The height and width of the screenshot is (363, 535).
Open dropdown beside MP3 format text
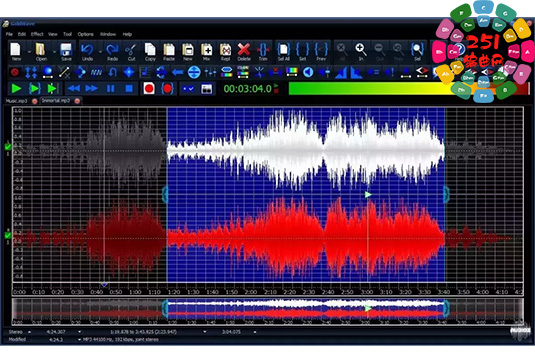click(x=79, y=339)
